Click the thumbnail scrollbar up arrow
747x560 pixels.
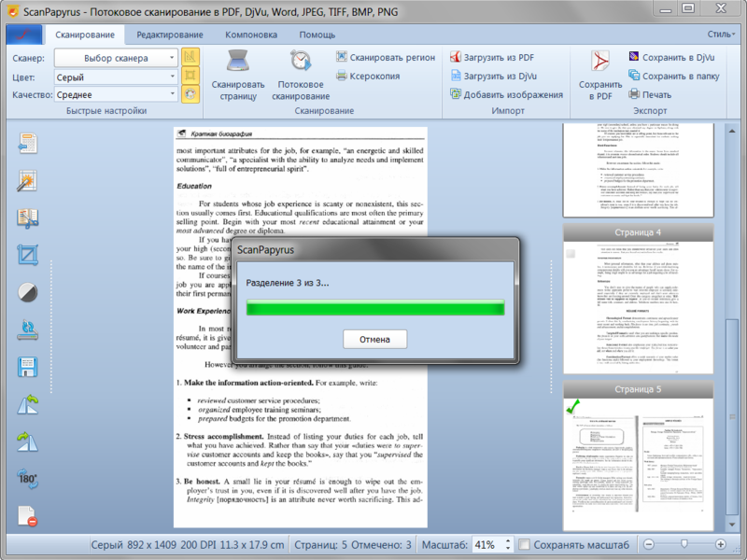pyautogui.click(x=732, y=131)
